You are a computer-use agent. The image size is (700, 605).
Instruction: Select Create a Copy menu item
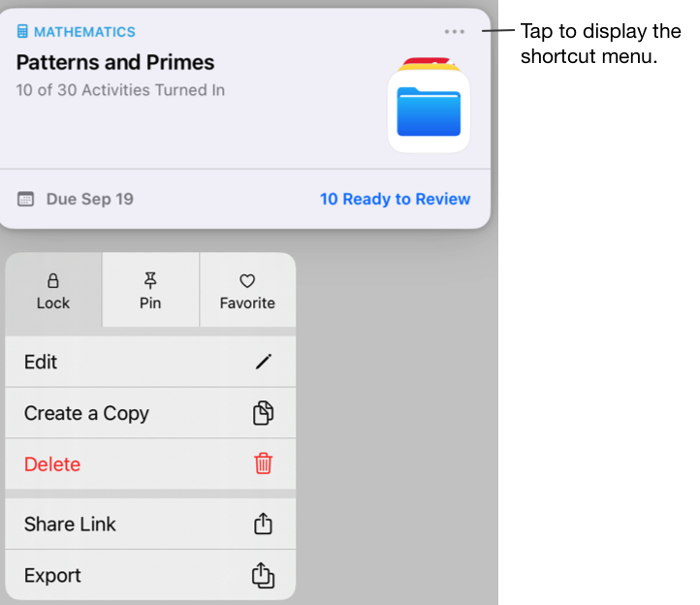click(86, 413)
